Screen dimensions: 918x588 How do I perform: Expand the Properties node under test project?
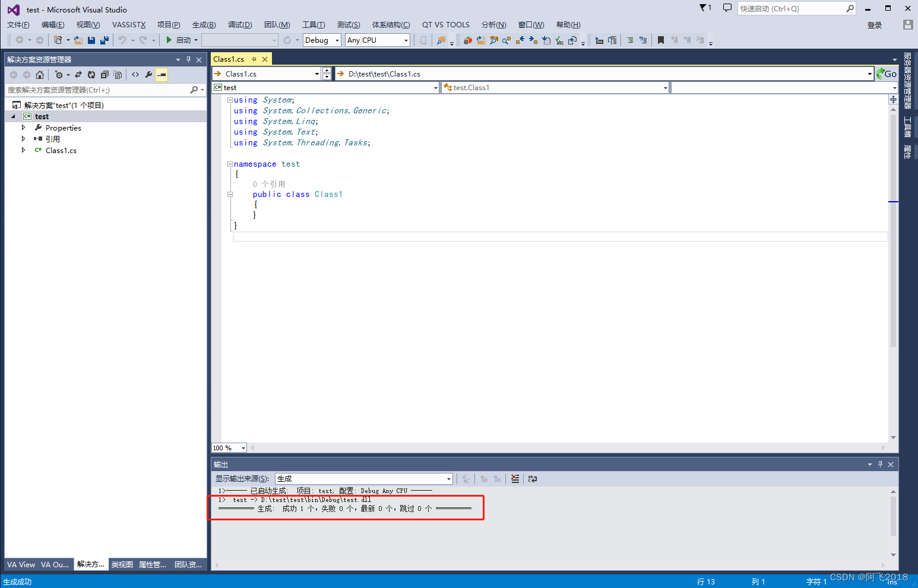tap(24, 128)
